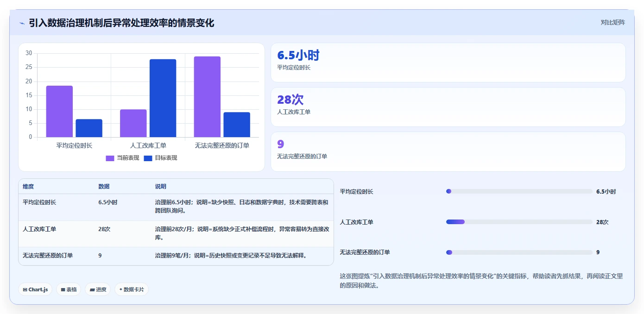Open the 数据卡片 tag chip
This screenshot has height=314, width=644.
coord(132,289)
